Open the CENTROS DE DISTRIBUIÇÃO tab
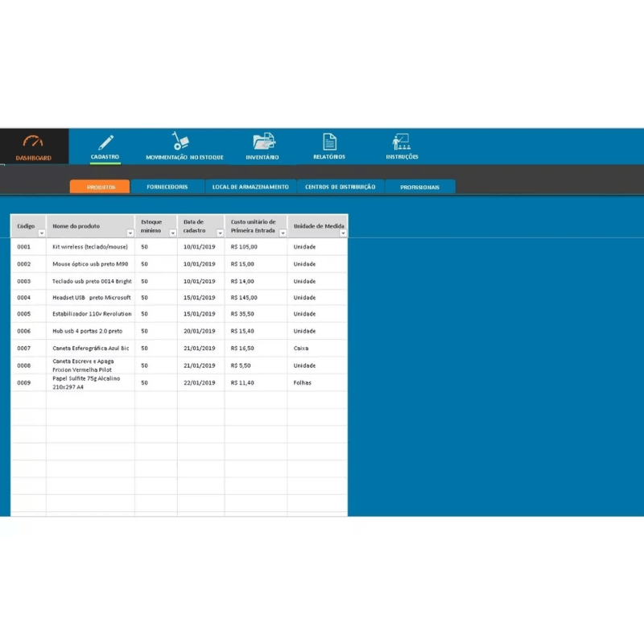The image size is (644, 644). (340, 186)
